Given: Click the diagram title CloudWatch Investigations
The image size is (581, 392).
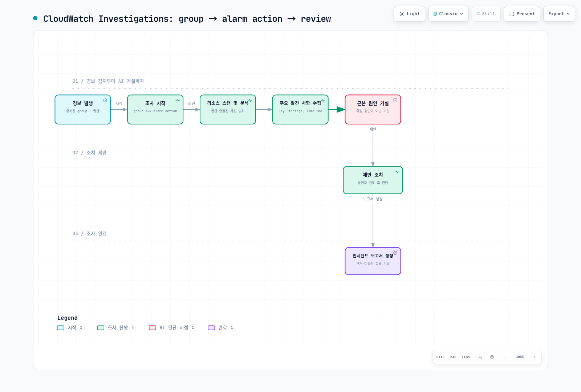Looking at the screenshot, I should pos(187,19).
